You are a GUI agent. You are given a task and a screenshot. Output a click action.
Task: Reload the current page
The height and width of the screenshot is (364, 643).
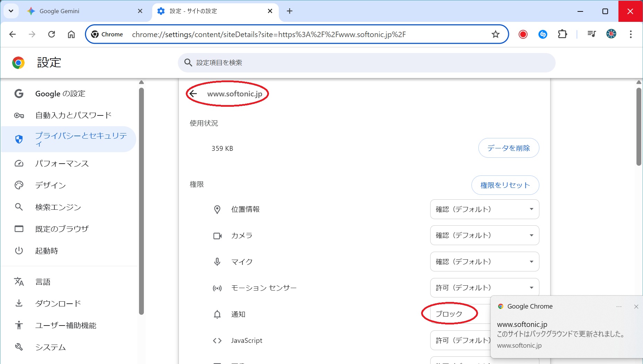point(52,34)
